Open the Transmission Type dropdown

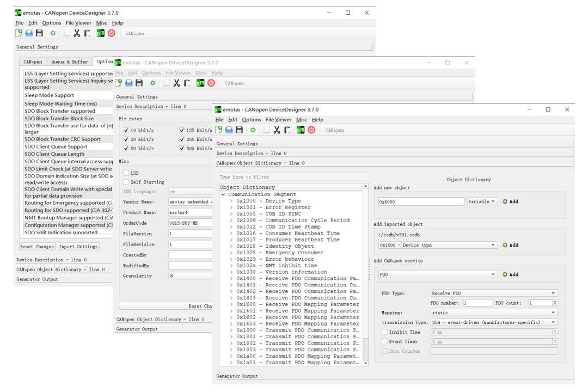(x=494, y=322)
